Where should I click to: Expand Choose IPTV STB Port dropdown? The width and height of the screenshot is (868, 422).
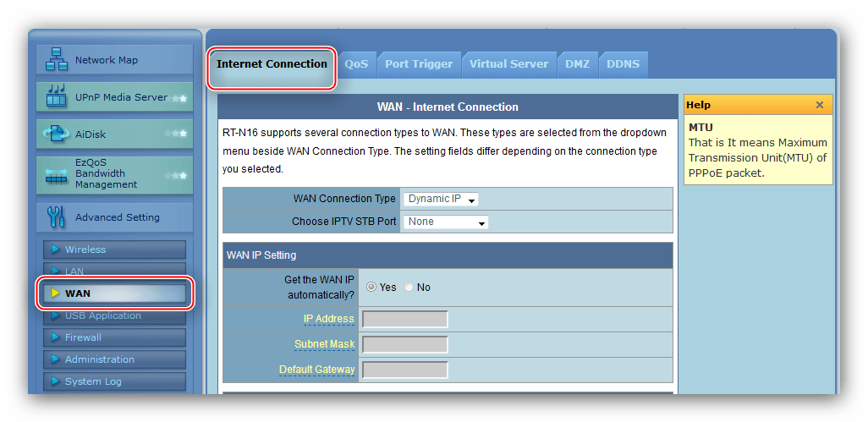(446, 222)
